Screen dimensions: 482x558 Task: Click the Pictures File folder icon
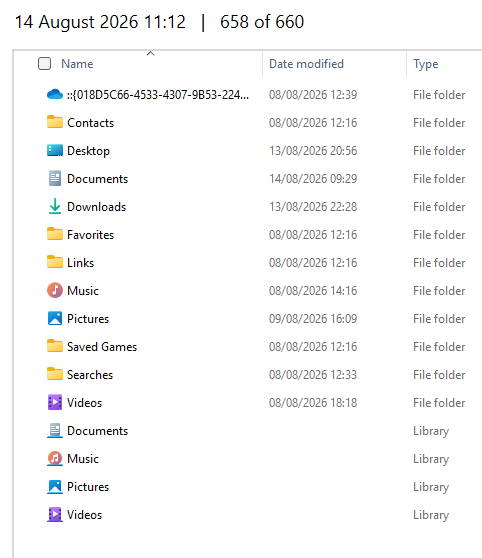coord(55,319)
